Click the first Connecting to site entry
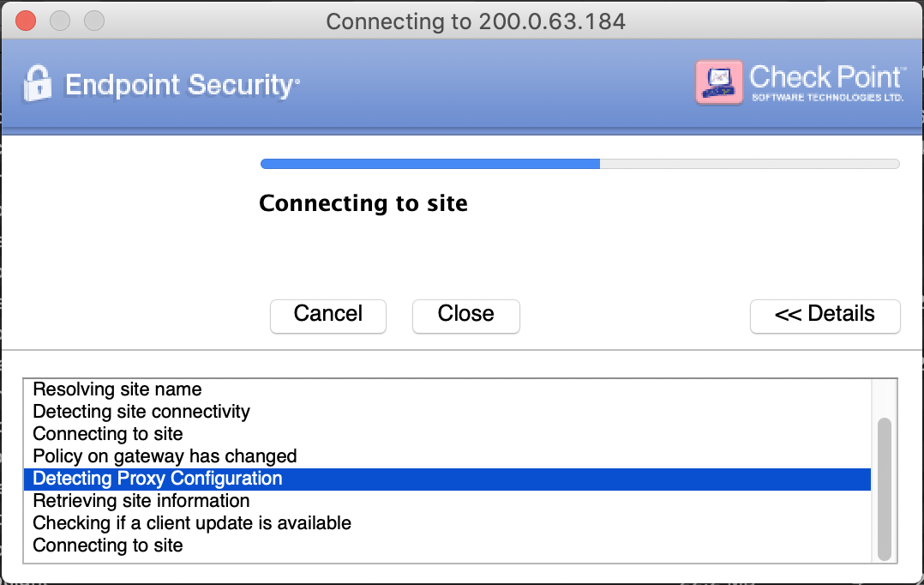924x585 pixels. coord(107,434)
